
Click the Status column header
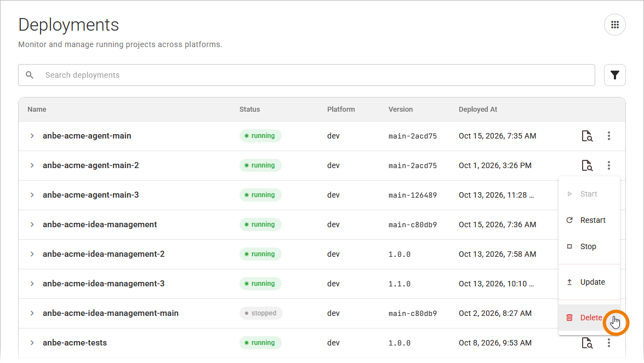pyautogui.click(x=250, y=110)
